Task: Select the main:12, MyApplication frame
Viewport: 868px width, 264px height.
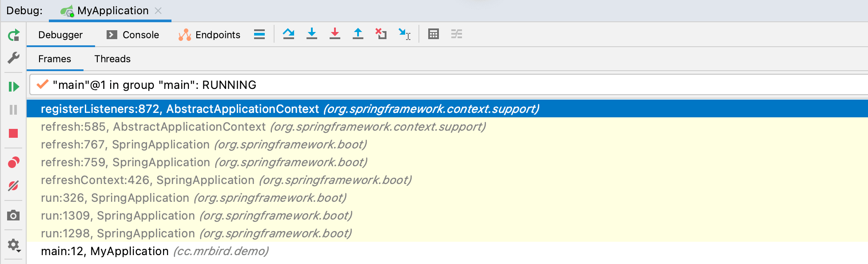Action: [x=447, y=251]
